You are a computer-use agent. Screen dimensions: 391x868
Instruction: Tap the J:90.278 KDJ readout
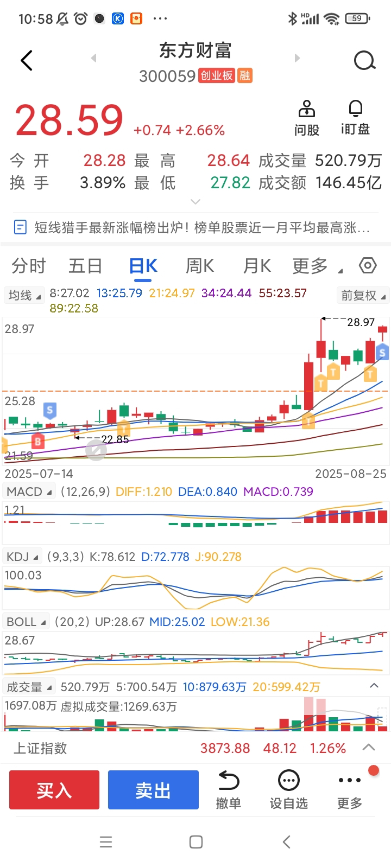click(218, 557)
